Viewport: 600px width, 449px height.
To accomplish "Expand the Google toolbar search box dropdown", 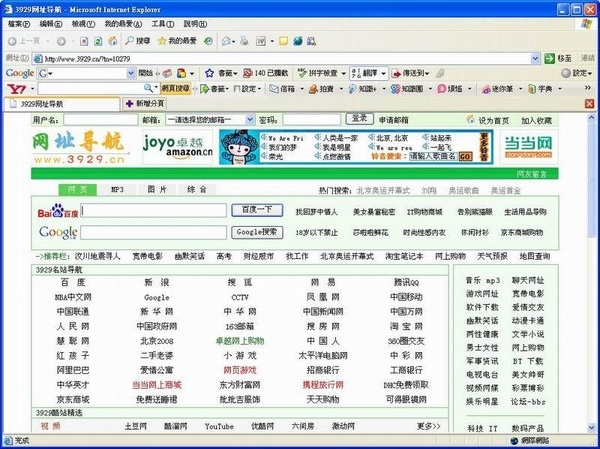I will 131,73.
